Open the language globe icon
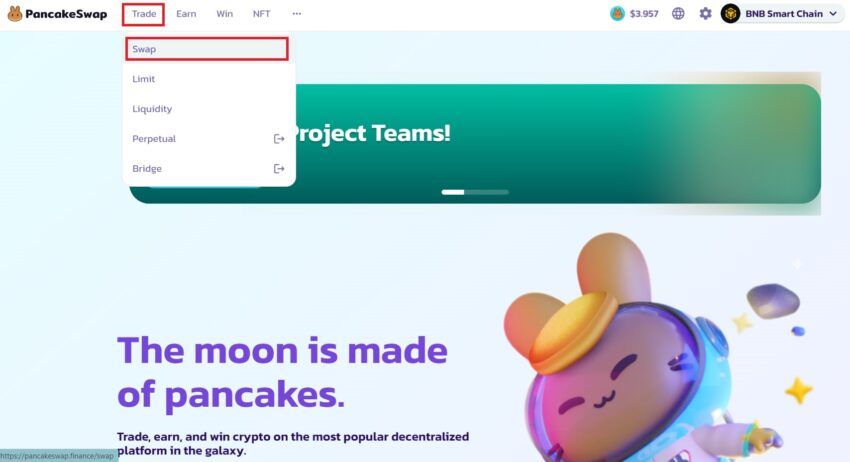The image size is (850, 462). [x=678, y=14]
